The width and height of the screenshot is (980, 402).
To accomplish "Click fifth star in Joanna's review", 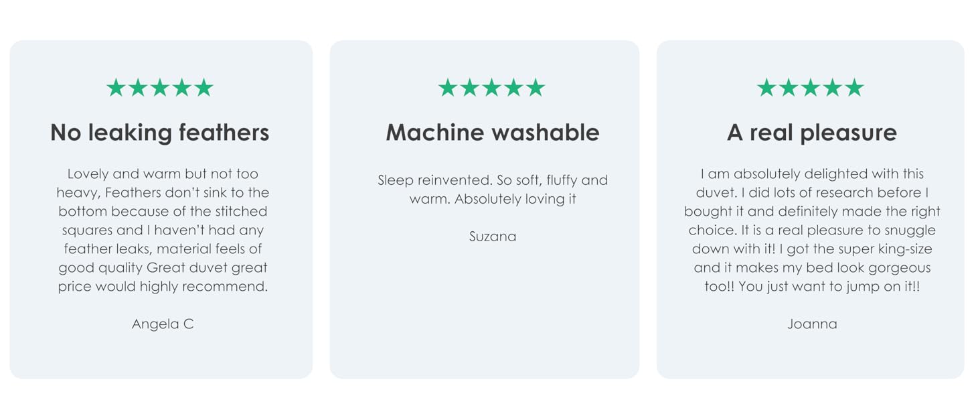I will coord(854,88).
